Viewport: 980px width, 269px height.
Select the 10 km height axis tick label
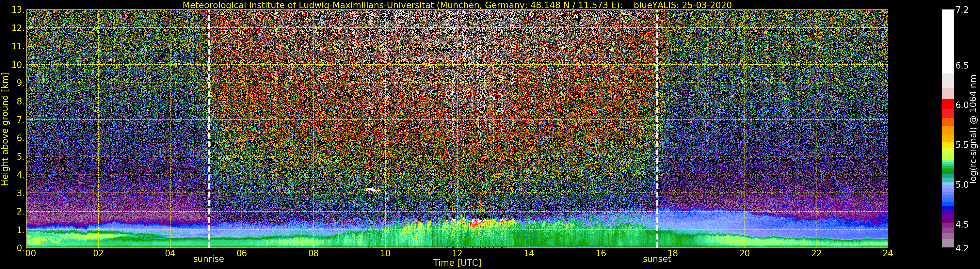click(18, 65)
